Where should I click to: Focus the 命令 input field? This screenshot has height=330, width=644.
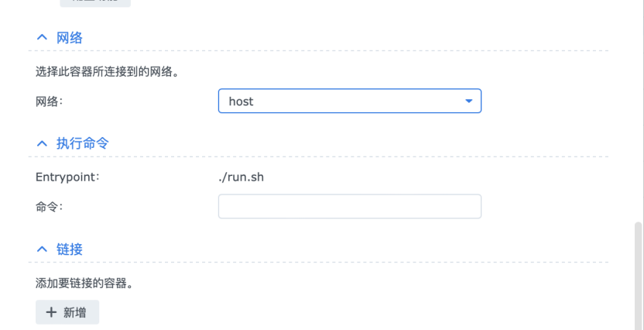(x=350, y=206)
